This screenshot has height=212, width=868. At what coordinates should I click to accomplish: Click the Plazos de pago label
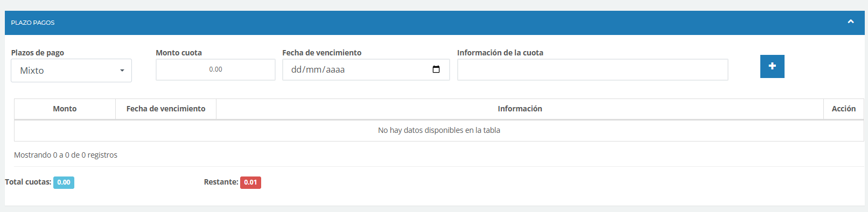click(x=38, y=53)
